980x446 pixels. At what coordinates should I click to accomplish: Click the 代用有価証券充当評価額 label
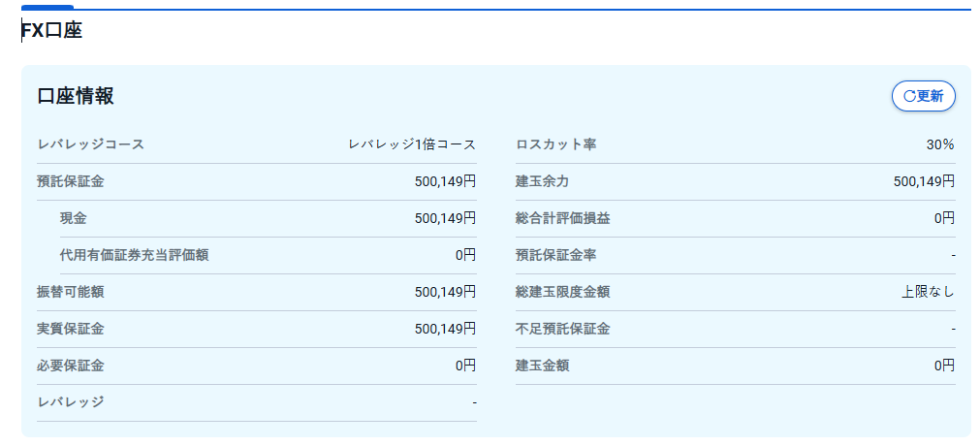click(134, 255)
